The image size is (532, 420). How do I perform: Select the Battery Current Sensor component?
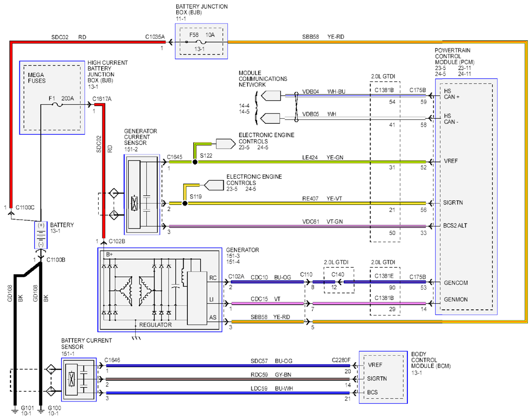79,379
